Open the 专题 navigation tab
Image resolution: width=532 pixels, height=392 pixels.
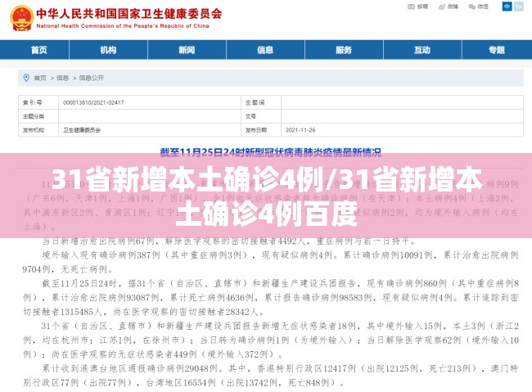497,50
